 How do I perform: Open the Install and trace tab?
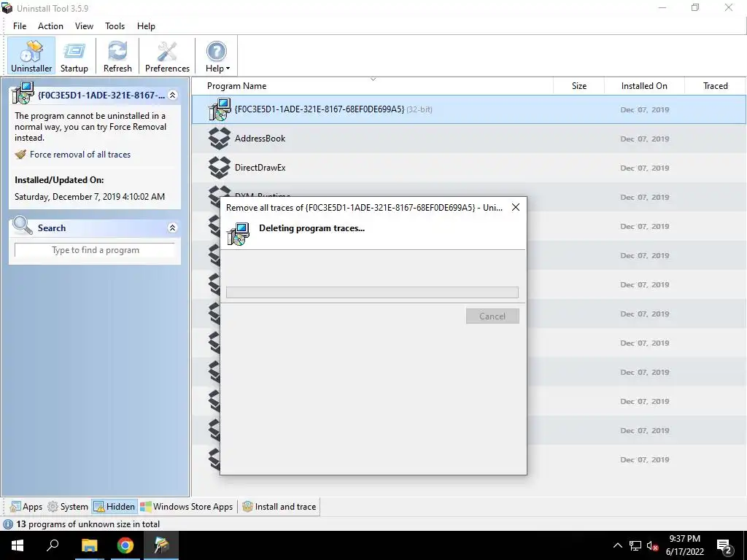click(x=279, y=507)
